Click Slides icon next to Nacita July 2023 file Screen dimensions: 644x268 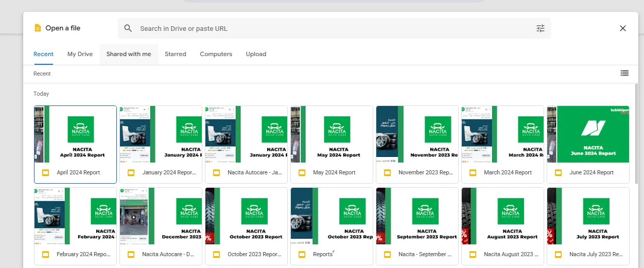tap(558, 254)
